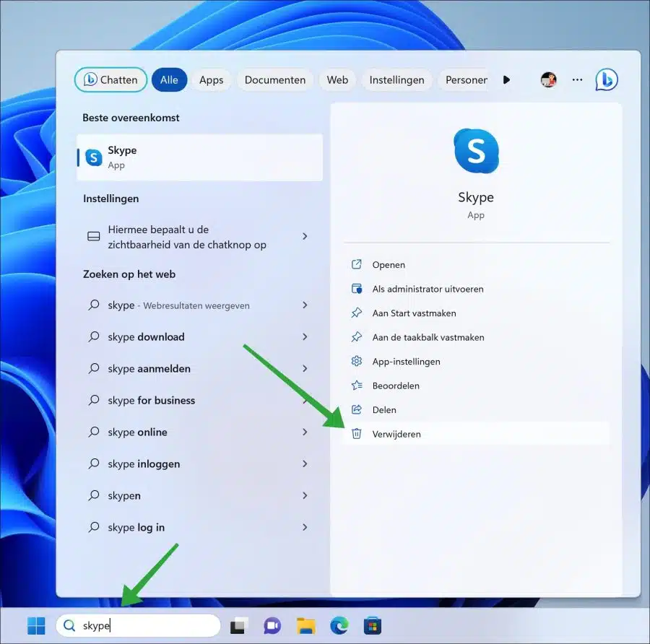
Task: Open the Teams Chat taskbar icon
Action: pyautogui.click(x=272, y=625)
